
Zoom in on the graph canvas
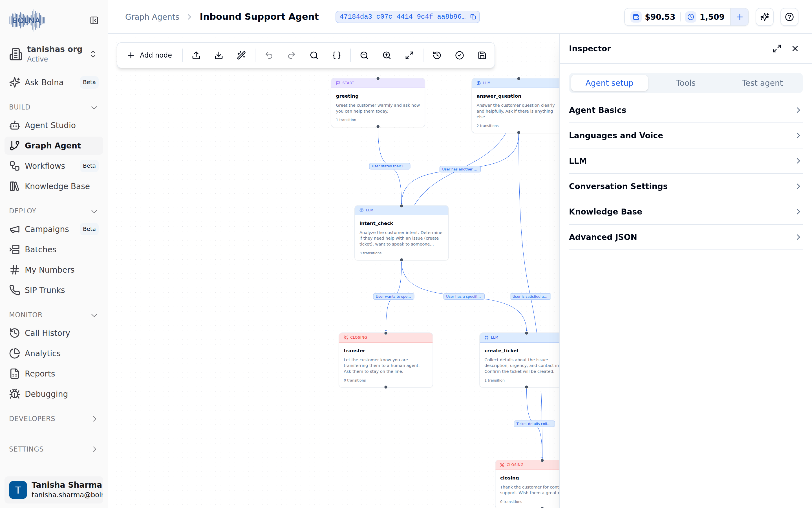tap(387, 55)
